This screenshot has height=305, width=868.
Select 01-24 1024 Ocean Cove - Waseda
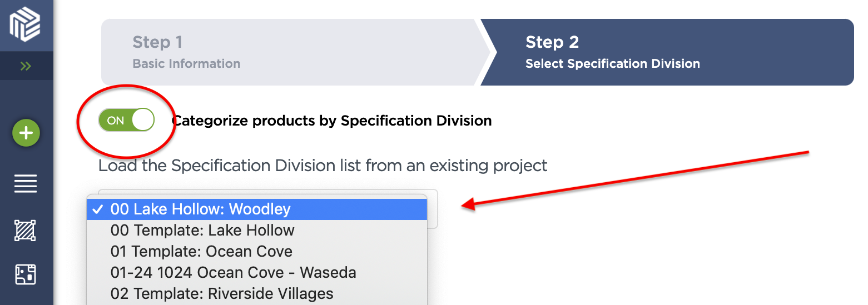[233, 273]
